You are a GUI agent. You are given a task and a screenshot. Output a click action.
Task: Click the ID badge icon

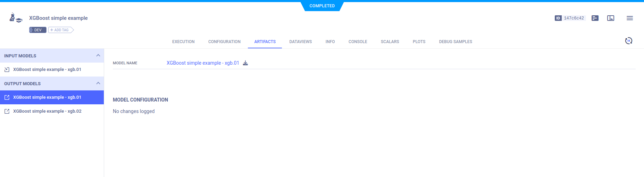click(558, 18)
